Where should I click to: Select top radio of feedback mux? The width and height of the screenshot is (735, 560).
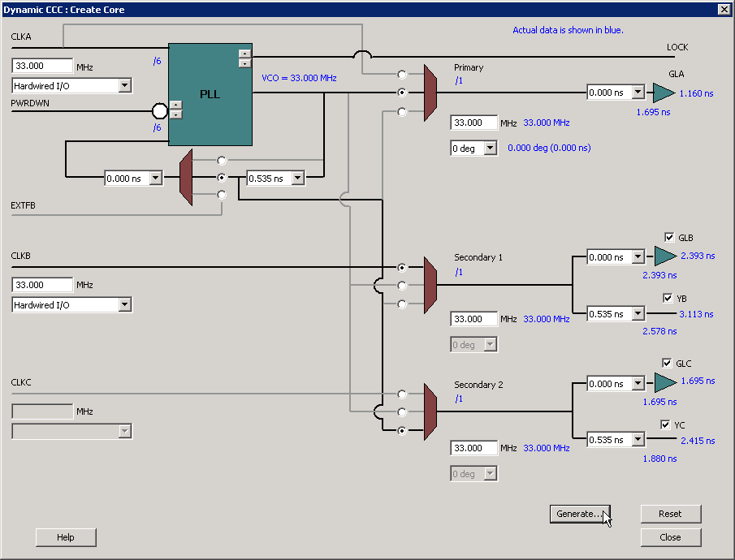click(222, 160)
